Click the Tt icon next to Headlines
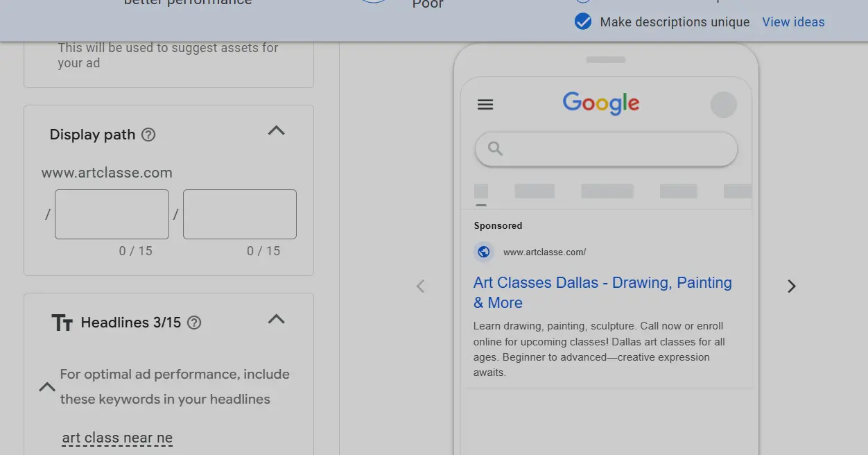The width and height of the screenshot is (868, 455). coord(63,322)
